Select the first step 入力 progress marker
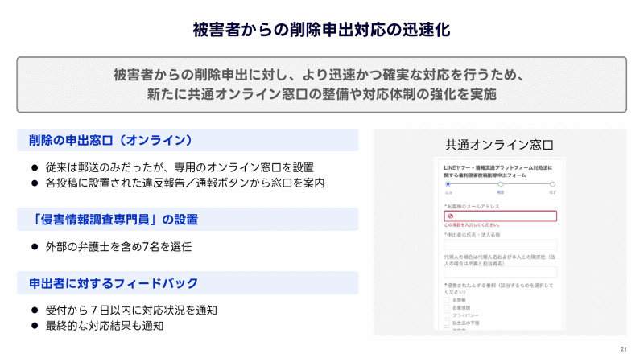Viewport: 644px width, 362px height. tap(448, 184)
